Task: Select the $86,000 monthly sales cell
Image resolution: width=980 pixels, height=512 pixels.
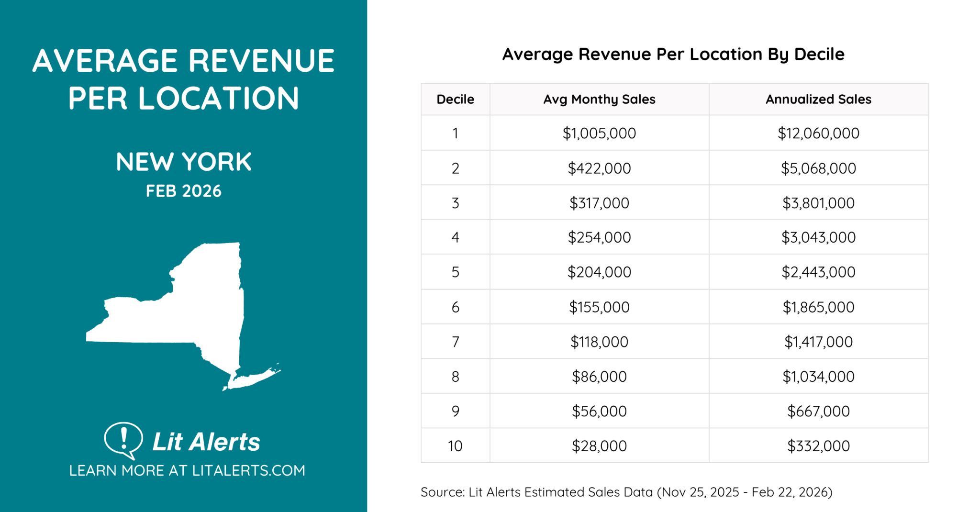Action: pos(599,377)
